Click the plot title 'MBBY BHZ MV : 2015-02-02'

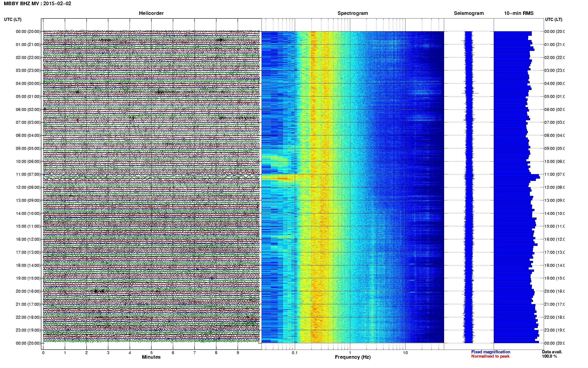pos(37,3)
